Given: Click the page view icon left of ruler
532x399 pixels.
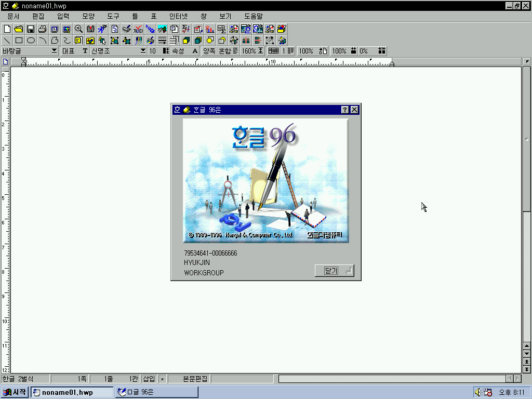Looking at the screenshot, I should (5, 62).
